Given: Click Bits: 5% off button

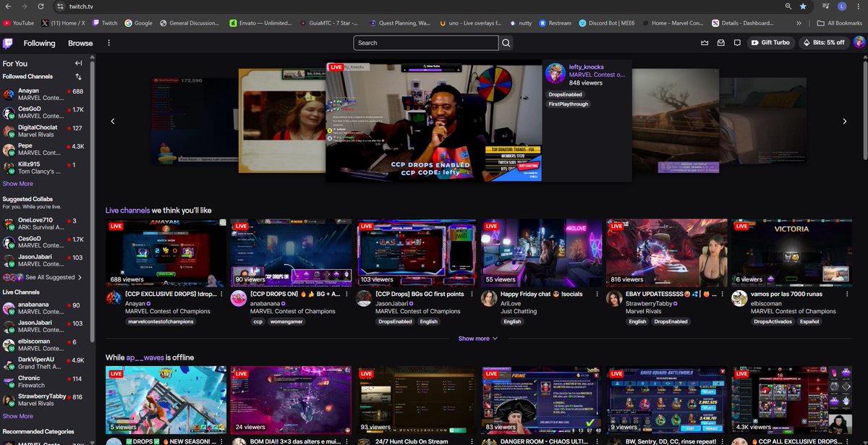Looking at the screenshot, I should point(822,43).
